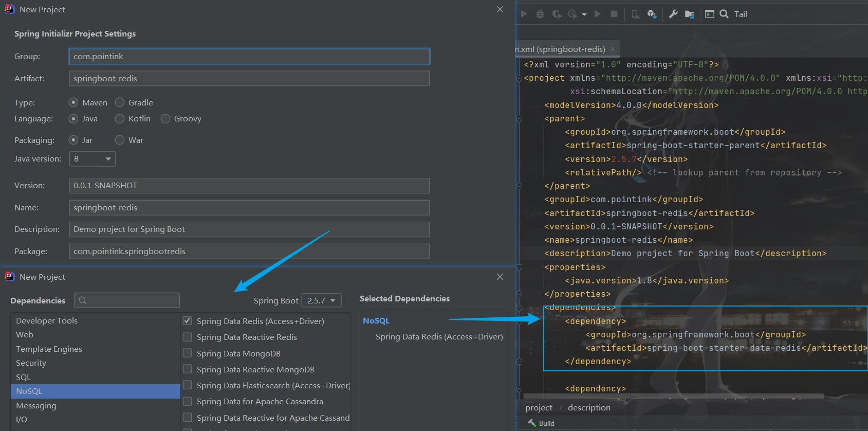Select Web dependency category
The height and width of the screenshot is (431, 868).
pos(96,334)
